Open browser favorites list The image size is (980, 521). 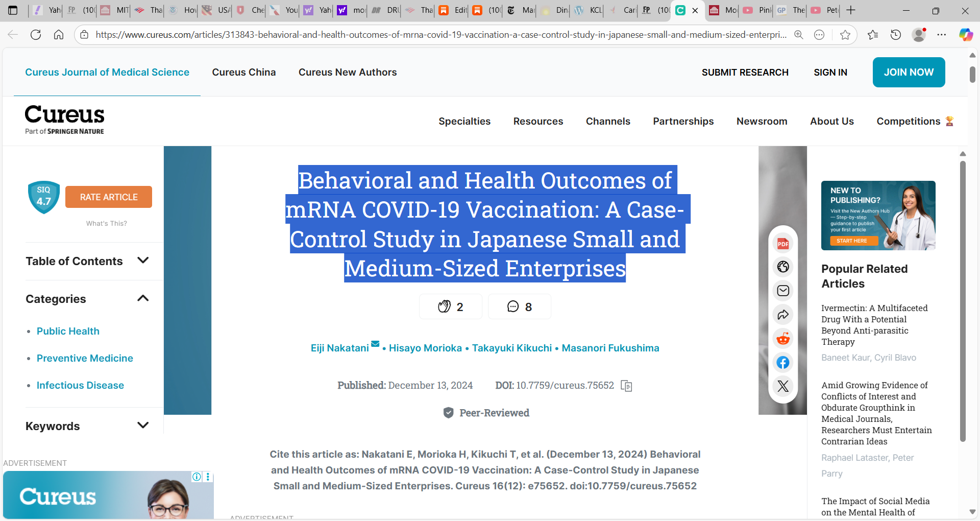[873, 35]
